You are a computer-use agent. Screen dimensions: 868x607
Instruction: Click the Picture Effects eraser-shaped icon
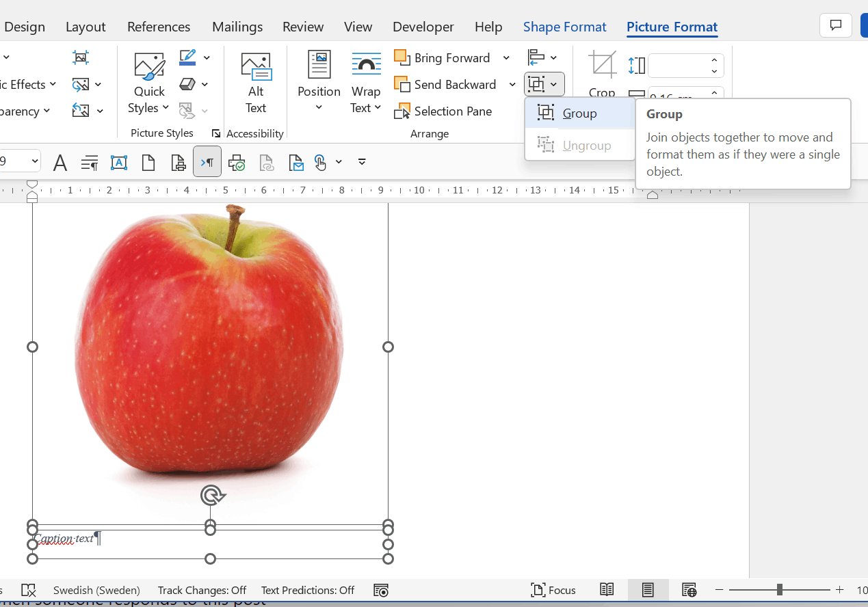click(x=187, y=84)
